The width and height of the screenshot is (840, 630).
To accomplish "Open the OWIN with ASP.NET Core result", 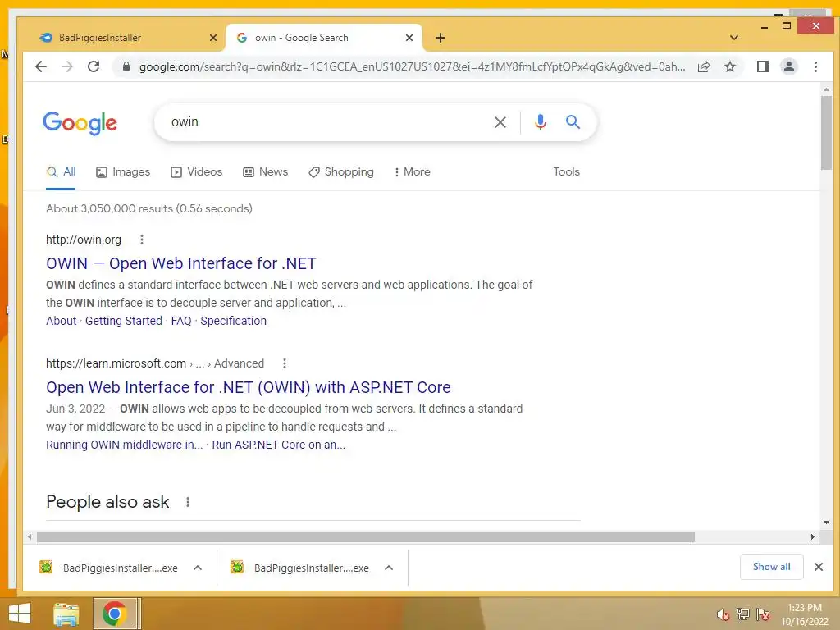I will 248,387.
